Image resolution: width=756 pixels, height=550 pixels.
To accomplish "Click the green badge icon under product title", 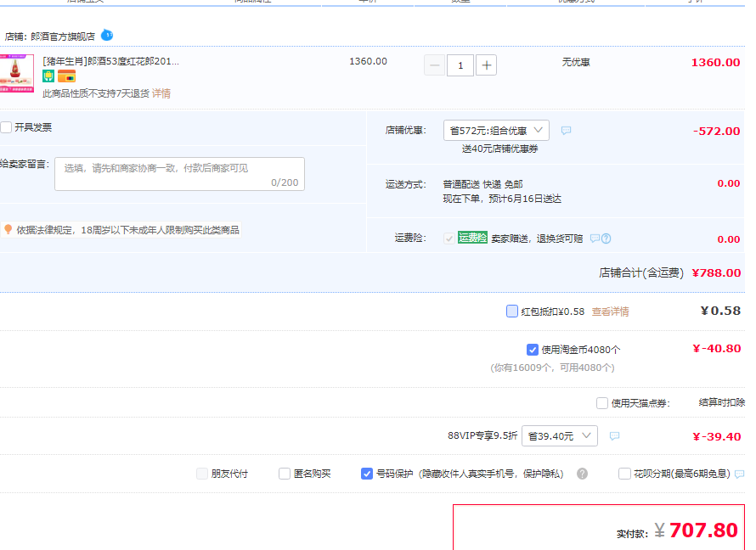I will point(48,76).
